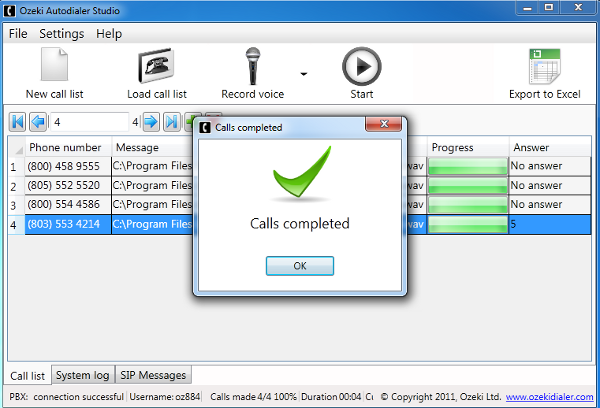Select the row with (800) 458 9555
The width and height of the screenshot is (600, 408).
pyautogui.click(x=64, y=166)
